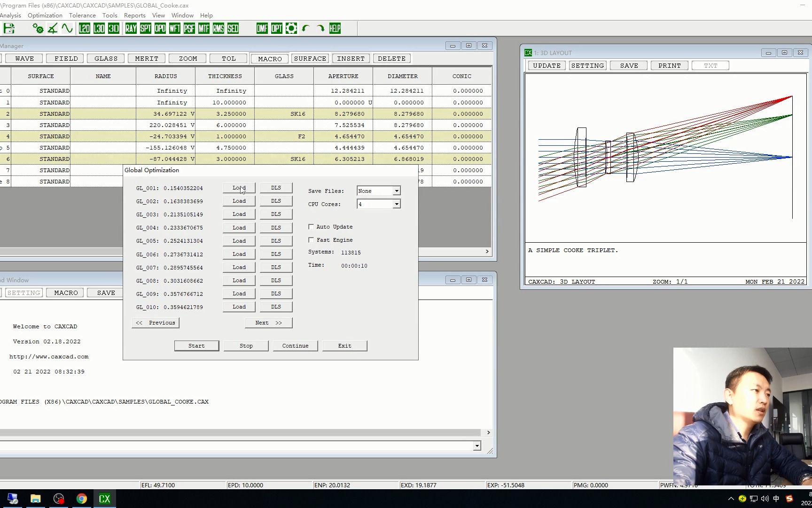The height and width of the screenshot is (508, 812).
Task: Click the SED toolbar icon
Action: (233, 28)
